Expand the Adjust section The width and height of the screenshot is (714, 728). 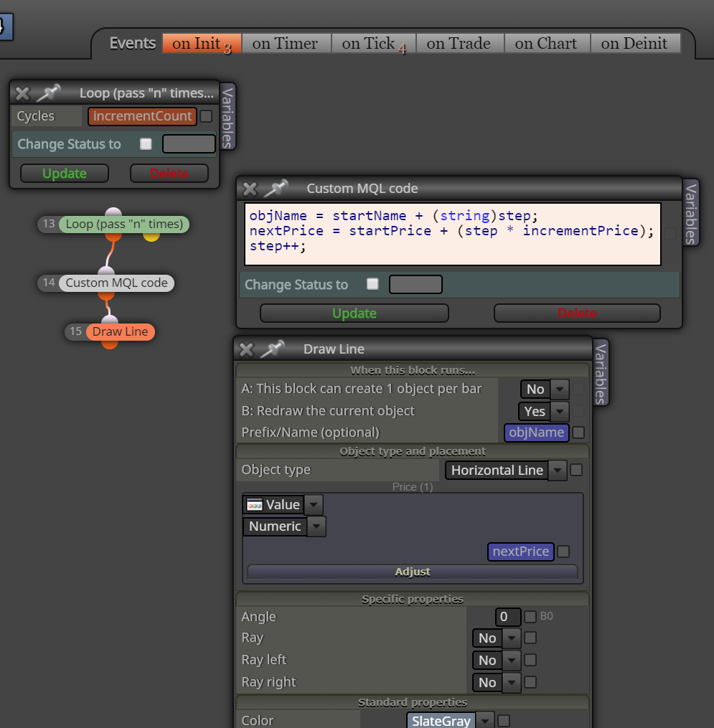[x=413, y=572]
